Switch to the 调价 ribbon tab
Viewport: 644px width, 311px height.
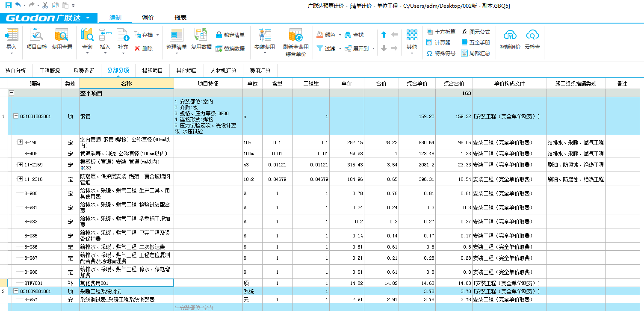(x=148, y=18)
